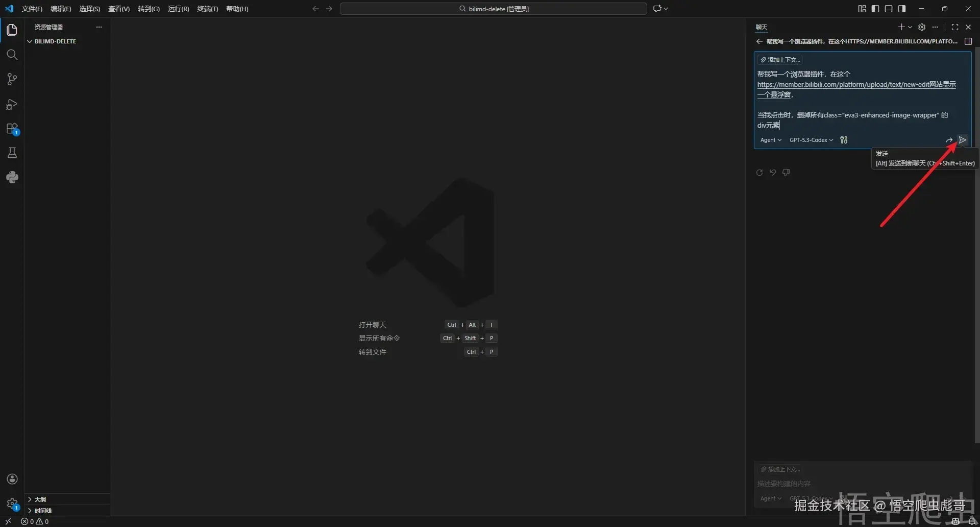Screen dimensions: 980x527
Task: Click the bilimd-delete command center search box
Action: click(x=494, y=9)
